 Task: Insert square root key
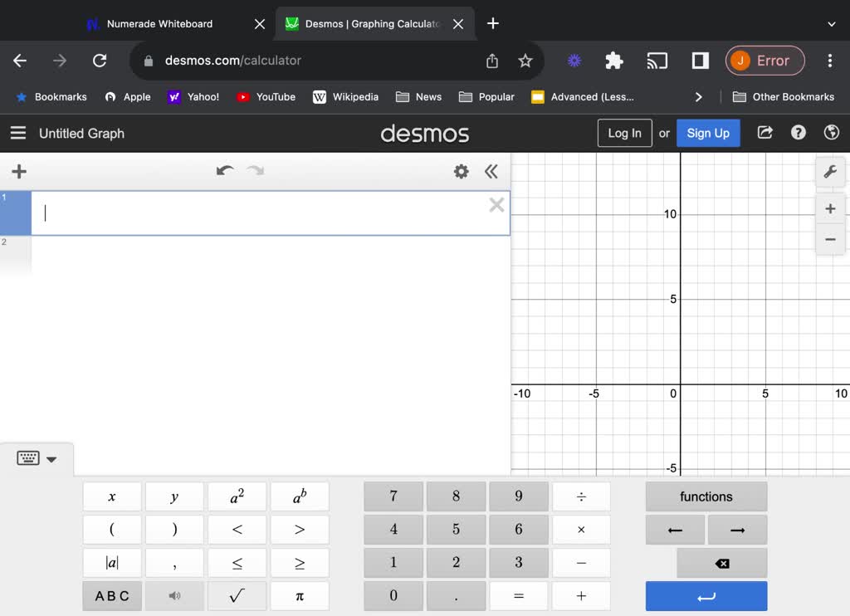(x=237, y=596)
